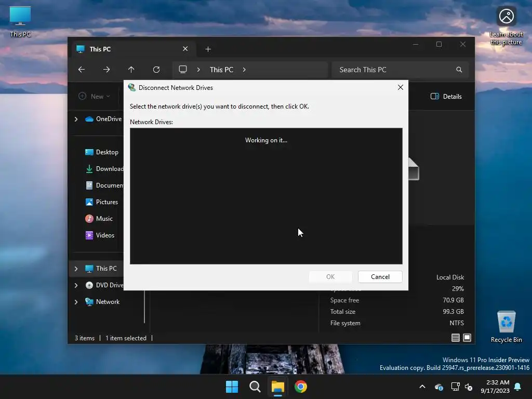Click 'Local Disk' text in details pane
Screen dimensions: 532x399
click(x=450, y=277)
